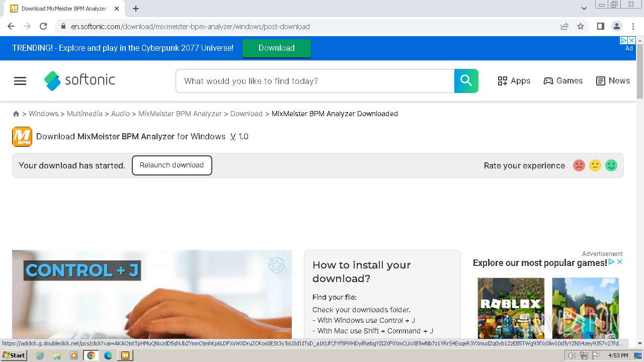Open a new tab with plus icon
Viewport: 644px width, 362px height.
pyautogui.click(x=136, y=9)
